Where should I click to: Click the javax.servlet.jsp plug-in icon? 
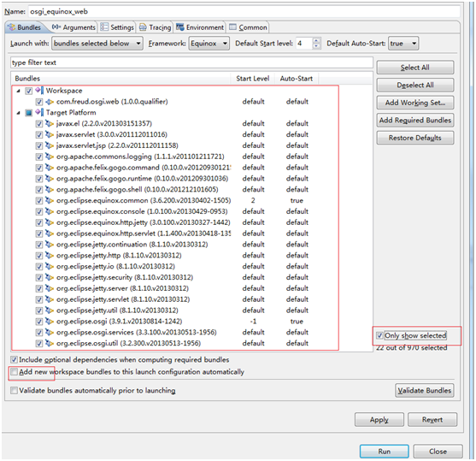click(50, 145)
